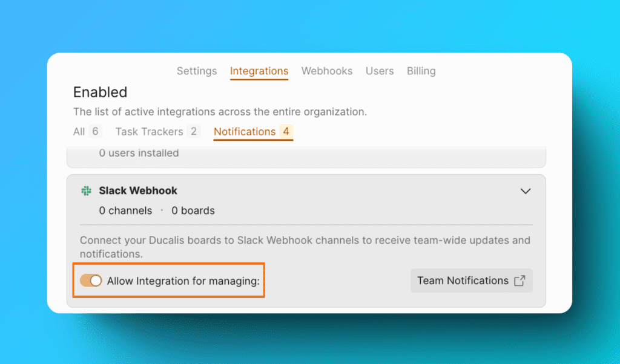Go to the Users tab

[380, 71]
